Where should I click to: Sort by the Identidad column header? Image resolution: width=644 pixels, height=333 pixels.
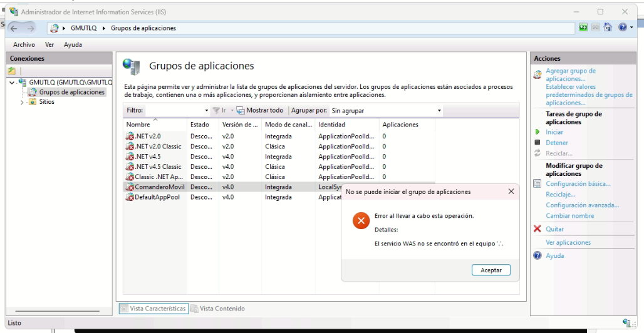tap(348, 125)
